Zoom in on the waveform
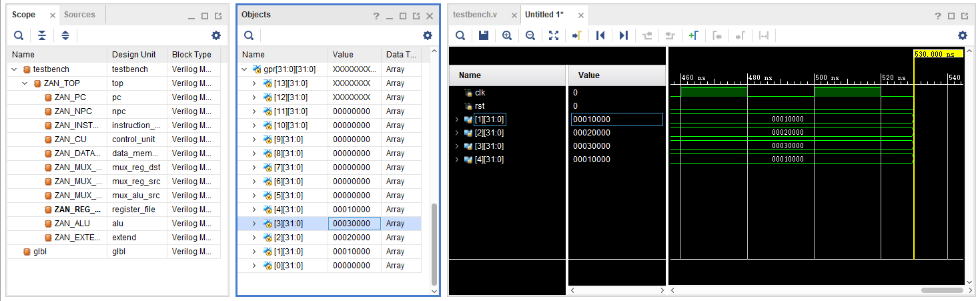Viewport: 980px width, 301px height. tap(507, 35)
